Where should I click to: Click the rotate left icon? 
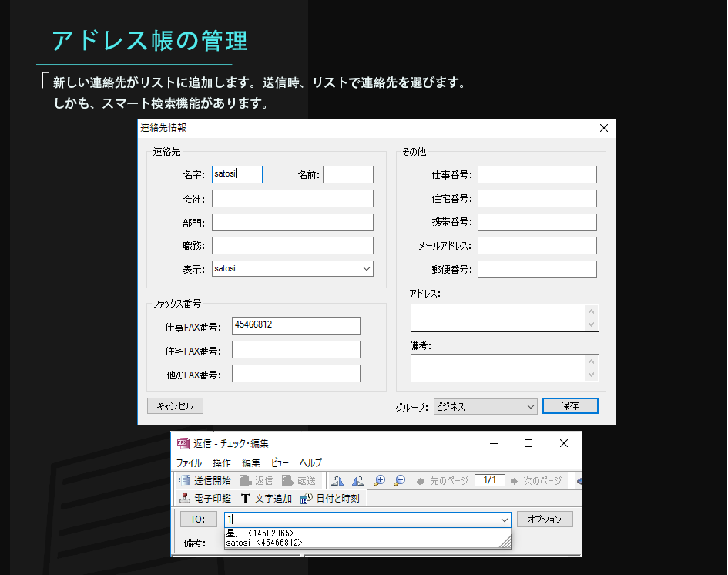337,481
